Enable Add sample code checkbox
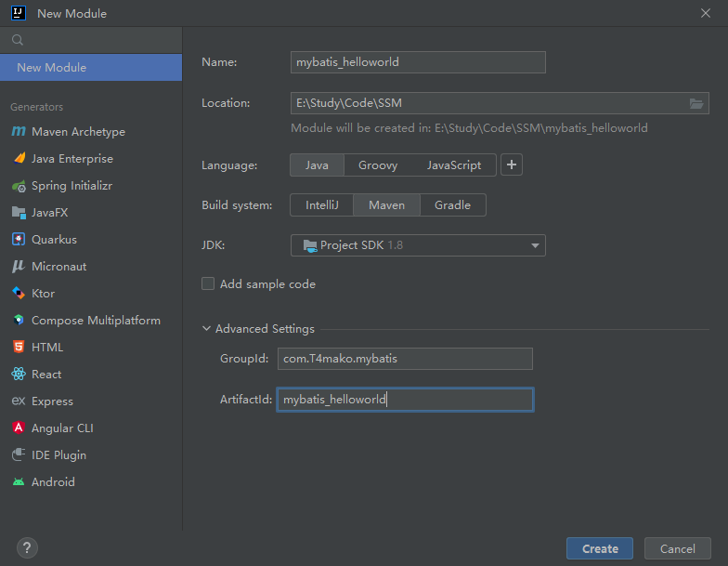This screenshot has height=566, width=728. coord(208,283)
